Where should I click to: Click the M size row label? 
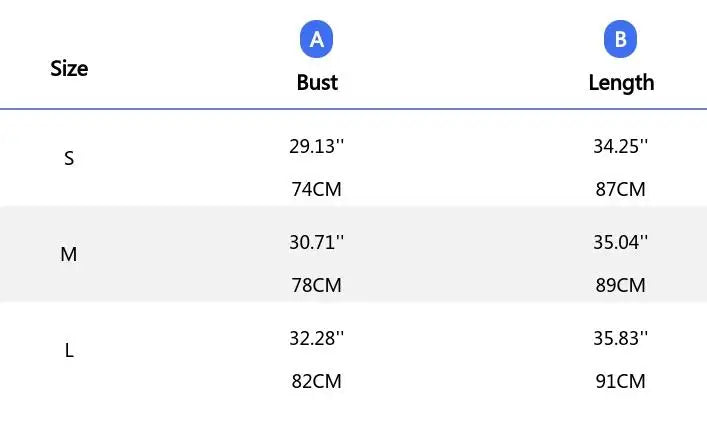(69, 254)
